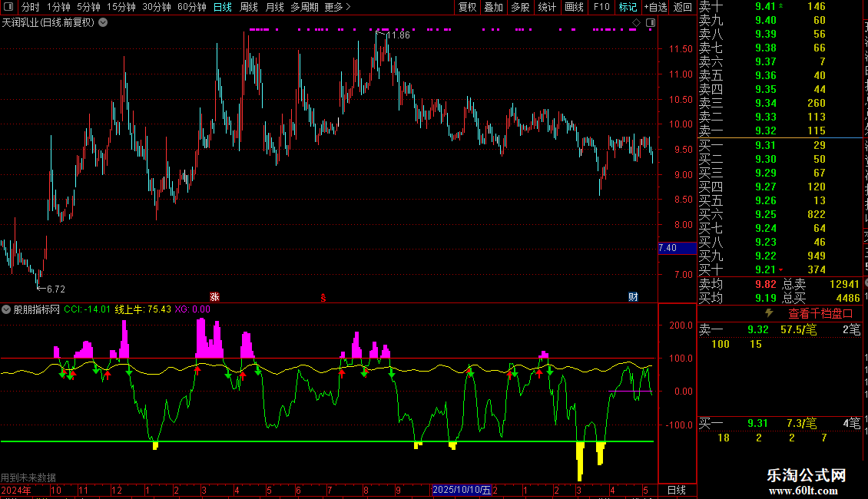
Task: Click the 统计 statistics button
Action: 547,7
